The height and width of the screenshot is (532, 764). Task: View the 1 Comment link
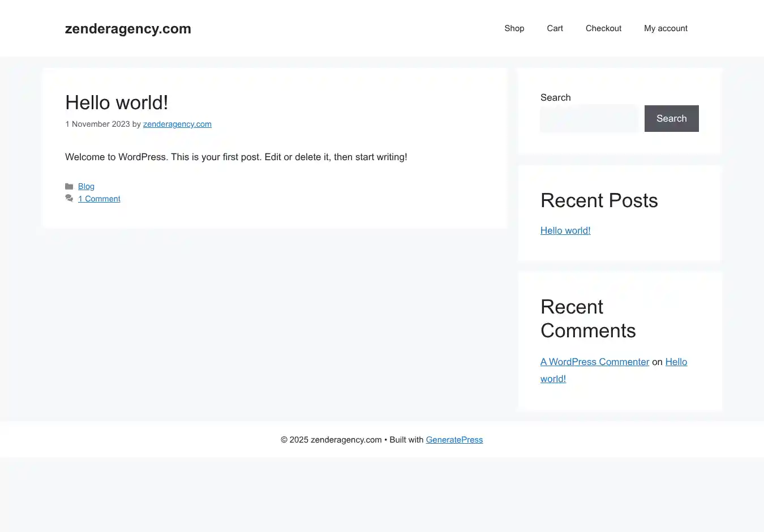99,199
